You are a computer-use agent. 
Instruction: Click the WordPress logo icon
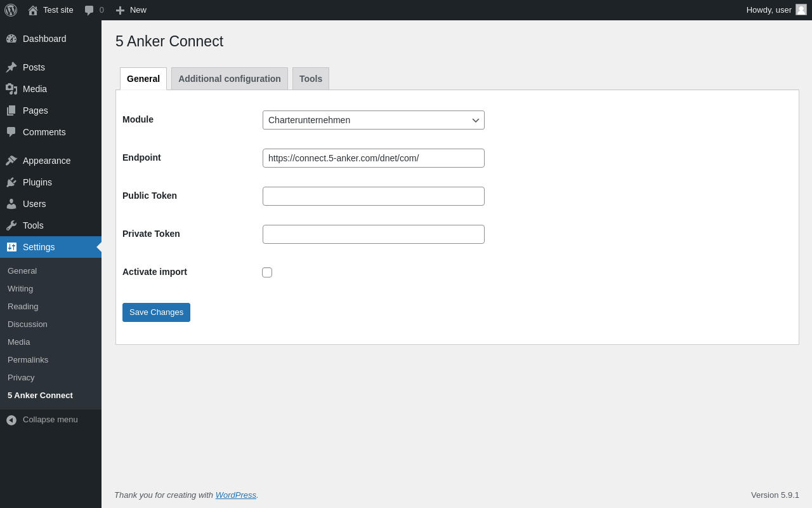[x=11, y=10]
